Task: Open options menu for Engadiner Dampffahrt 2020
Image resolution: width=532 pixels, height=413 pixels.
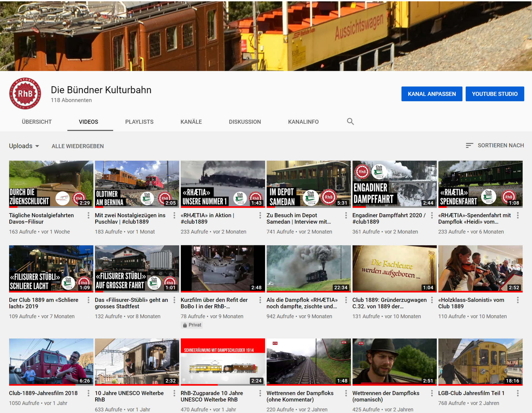Action: point(432,215)
